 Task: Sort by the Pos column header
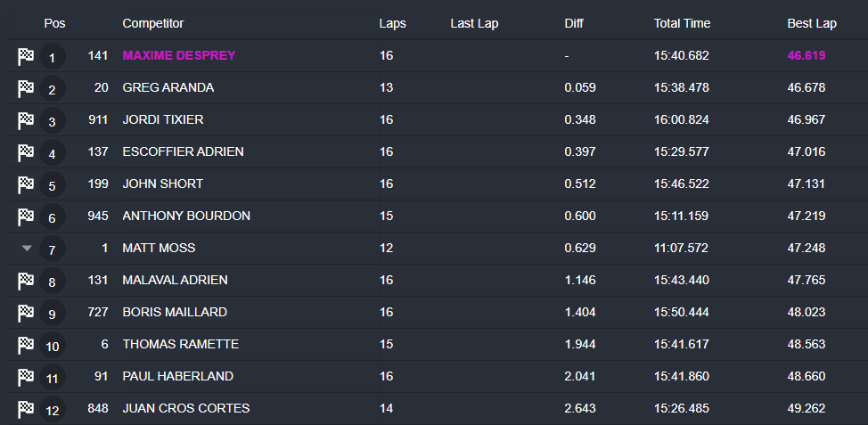(54, 23)
